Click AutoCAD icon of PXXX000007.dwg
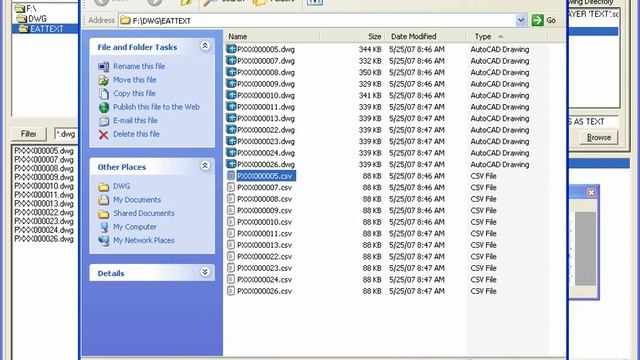The image size is (640, 360). tap(231, 60)
